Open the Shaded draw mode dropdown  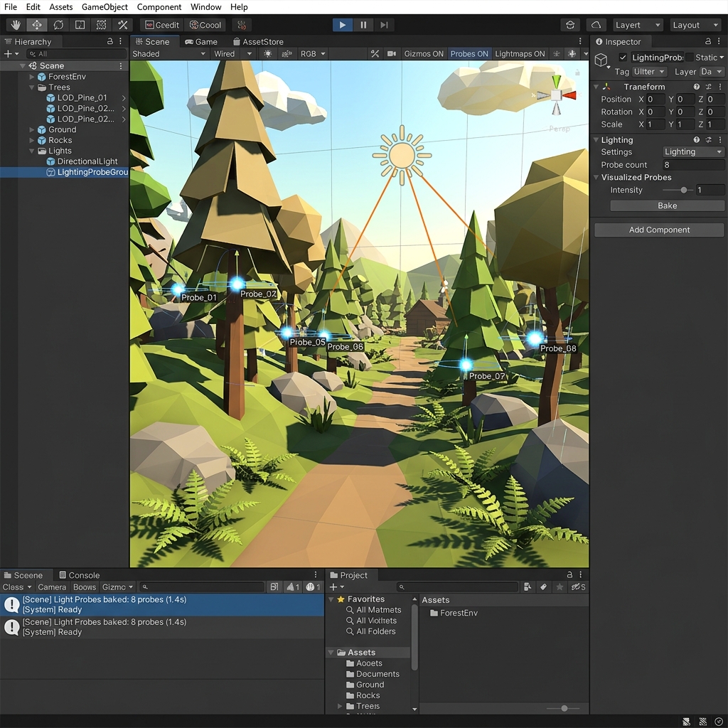[168, 54]
